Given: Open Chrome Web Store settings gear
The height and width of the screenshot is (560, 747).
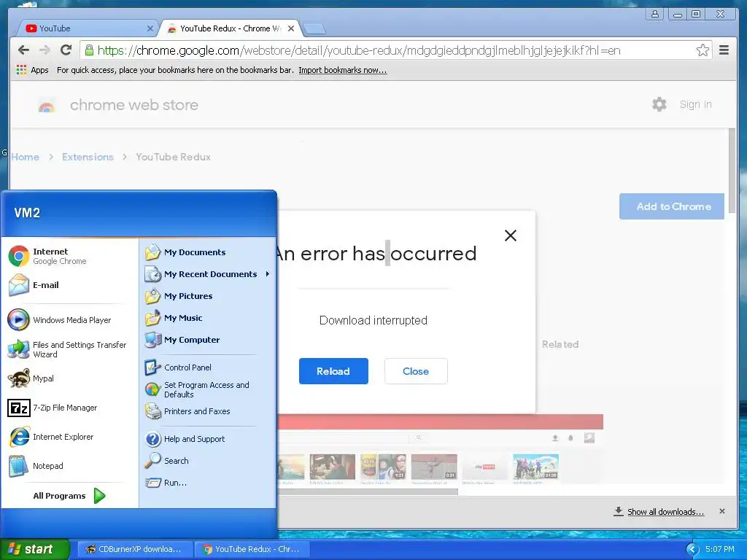Looking at the screenshot, I should 659,104.
